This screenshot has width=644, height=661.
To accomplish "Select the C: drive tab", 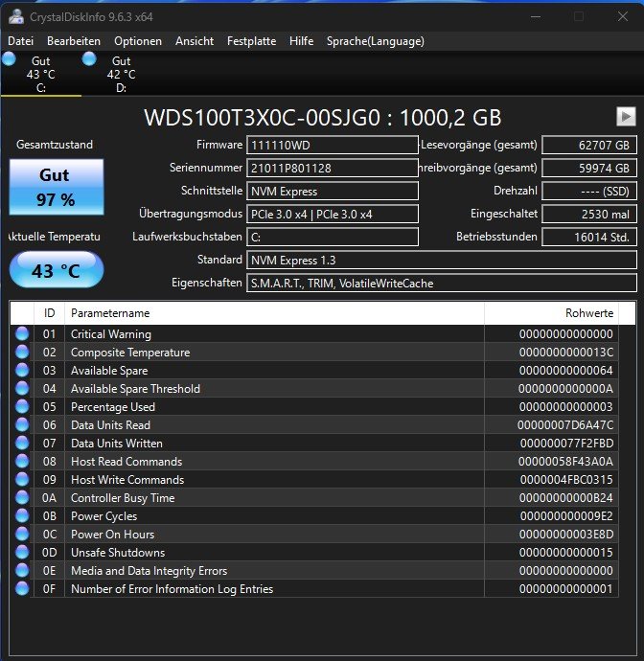I will tap(41, 74).
